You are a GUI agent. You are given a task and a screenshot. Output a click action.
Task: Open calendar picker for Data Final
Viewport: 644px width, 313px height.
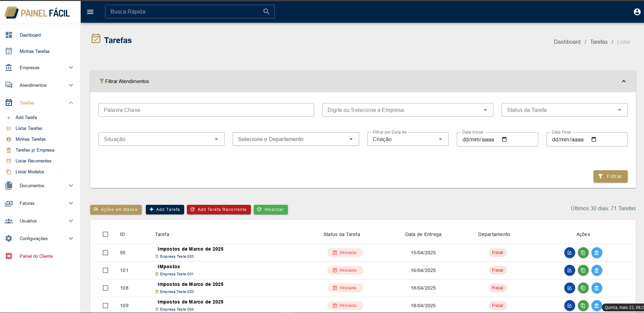(x=594, y=139)
